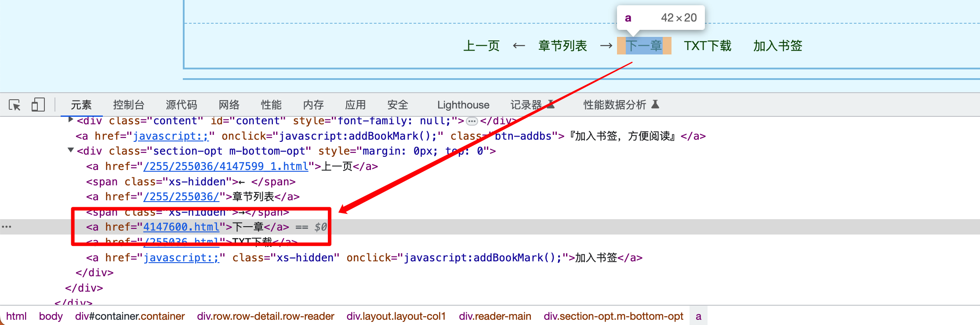Open the 元素 tab

pos(81,105)
